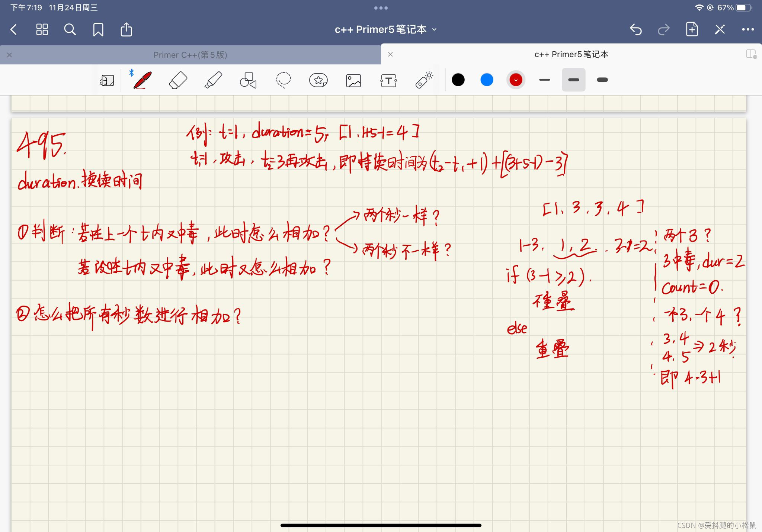Viewport: 762px width, 532px height.
Task: Select the eraser tool
Action: (x=178, y=80)
